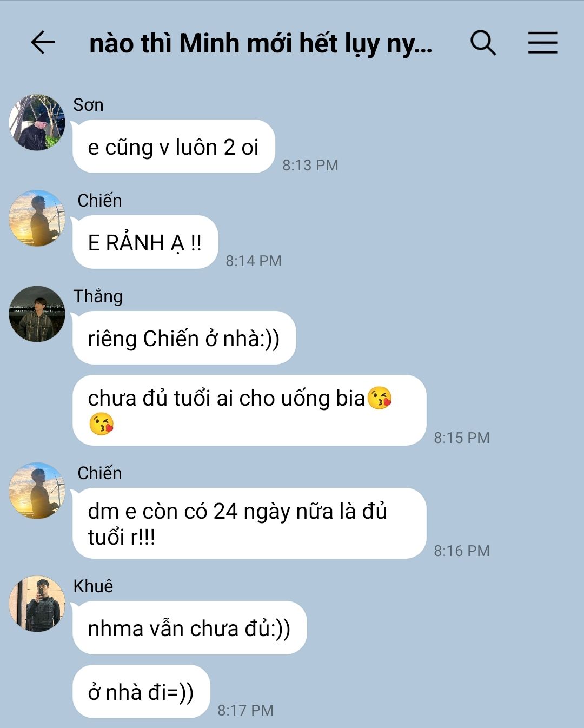Select message 'dm e còn có 24 ngày nữa'
Viewport: 584px width, 728px height.
click(x=249, y=524)
